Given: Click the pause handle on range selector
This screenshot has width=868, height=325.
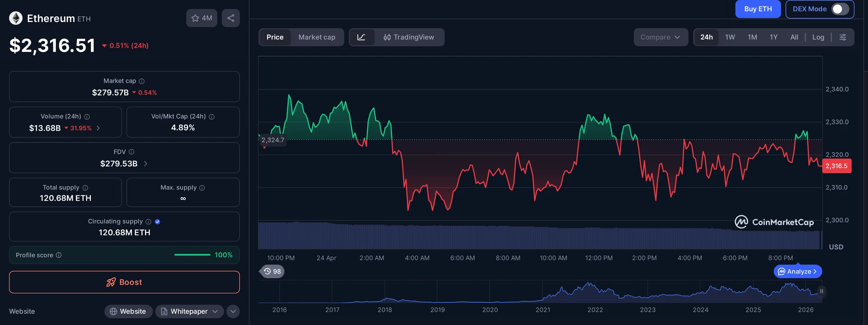Looking at the screenshot, I should click(x=821, y=291).
